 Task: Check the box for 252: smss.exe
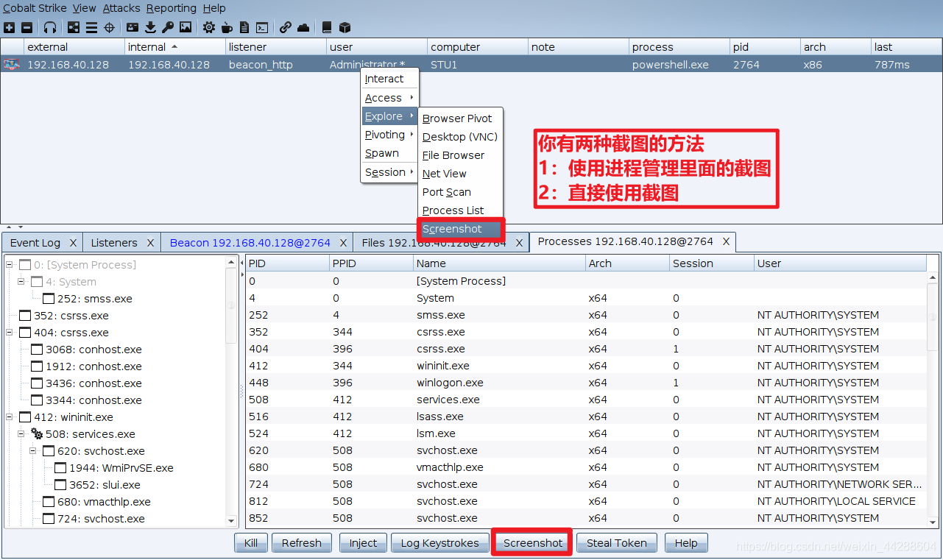point(49,299)
